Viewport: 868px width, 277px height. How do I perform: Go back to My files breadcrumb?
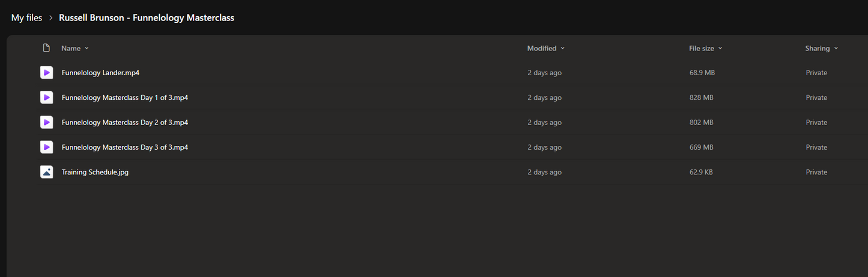[x=26, y=18]
